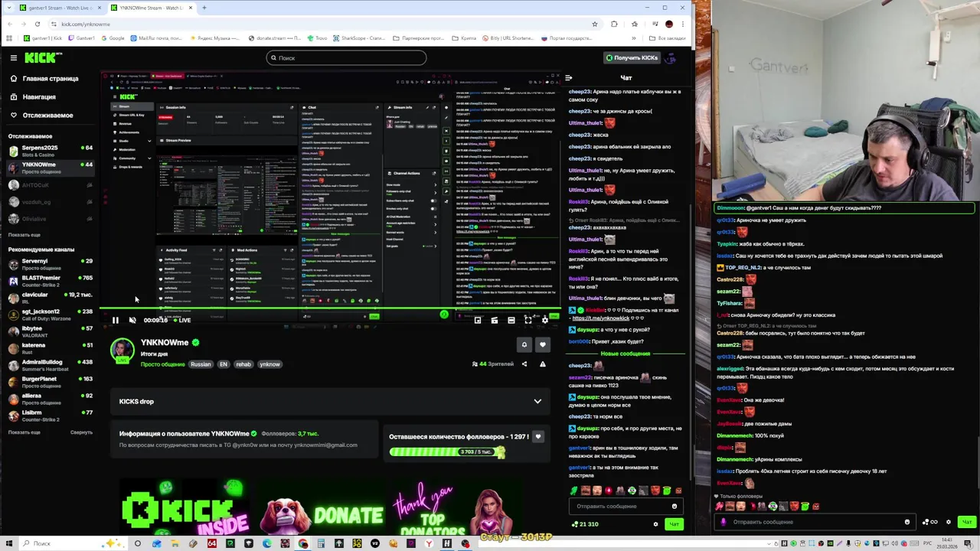Jump to Новые сообщения in chat
Viewport: 980px width, 551px height.
coord(625,354)
